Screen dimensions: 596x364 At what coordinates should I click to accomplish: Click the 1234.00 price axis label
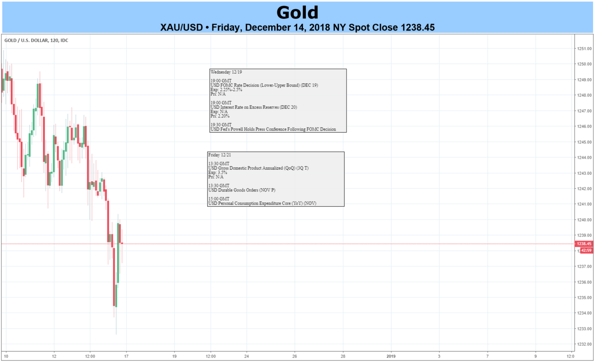[x=584, y=313]
